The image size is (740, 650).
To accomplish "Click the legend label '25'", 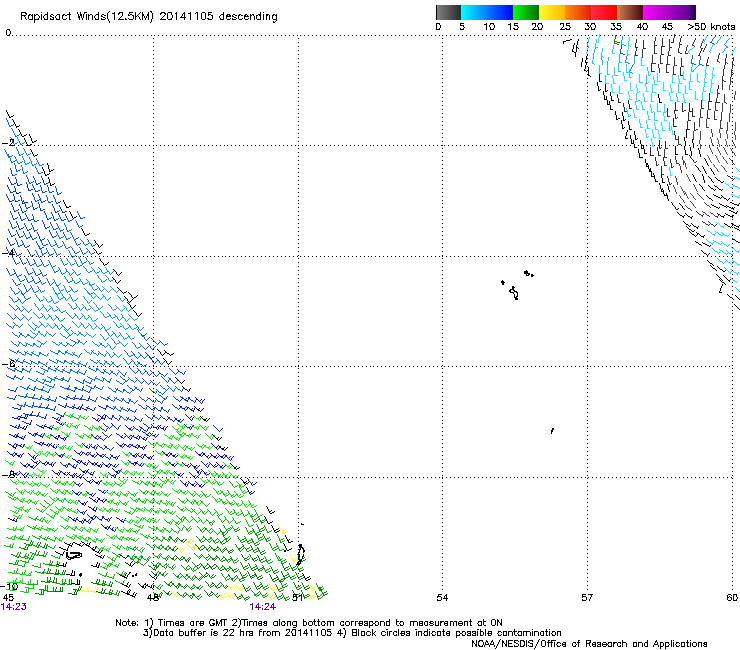I will coord(565,27).
